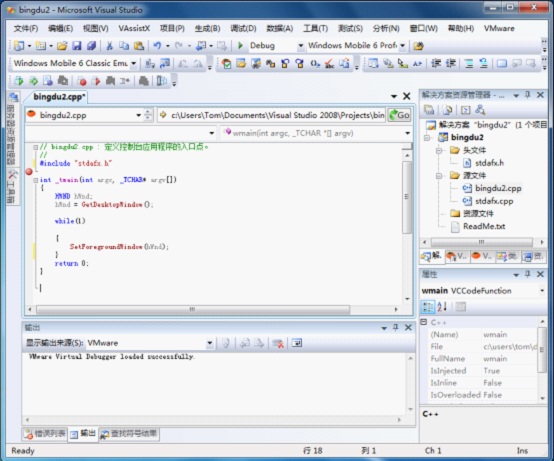The width and height of the screenshot is (554, 461).
Task: Switch to the 输出 bottom tab
Action: click(83, 434)
